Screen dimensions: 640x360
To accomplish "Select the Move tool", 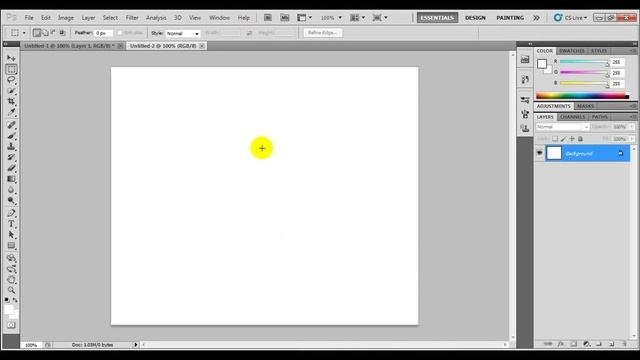I will pyautogui.click(x=11, y=58).
